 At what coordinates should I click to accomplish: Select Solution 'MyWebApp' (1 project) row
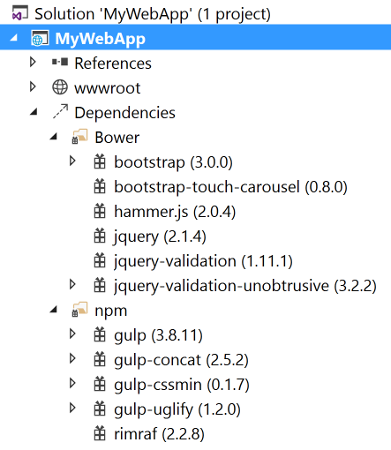[x=195, y=14]
